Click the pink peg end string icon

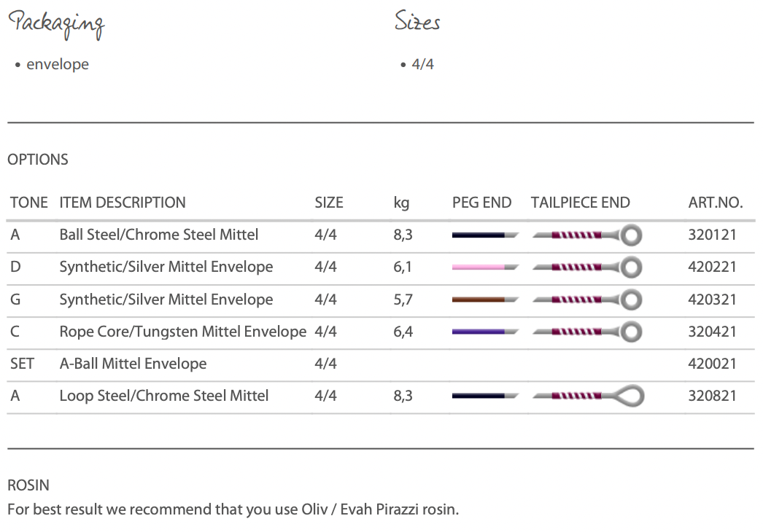tap(484, 267)
